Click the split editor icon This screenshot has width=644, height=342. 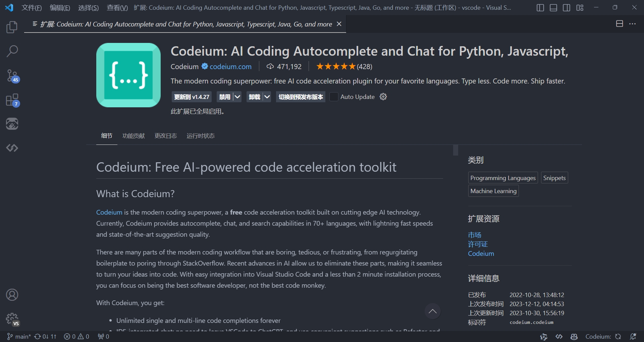[x=620, y=24]
